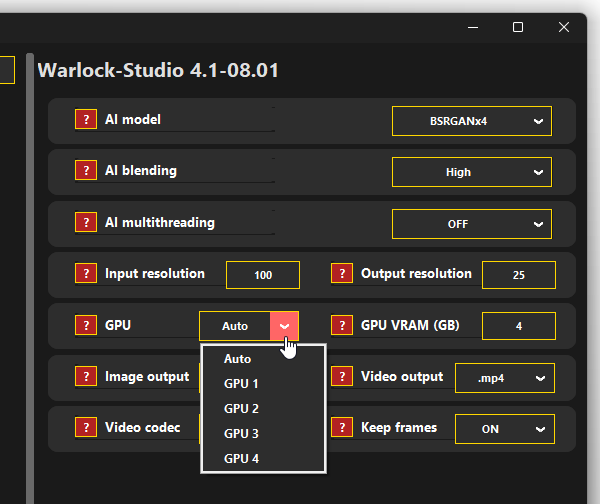This screenshot has height=504, width=600.
Task: Select Auto in GPU list
Action: [x=263, y=359]
